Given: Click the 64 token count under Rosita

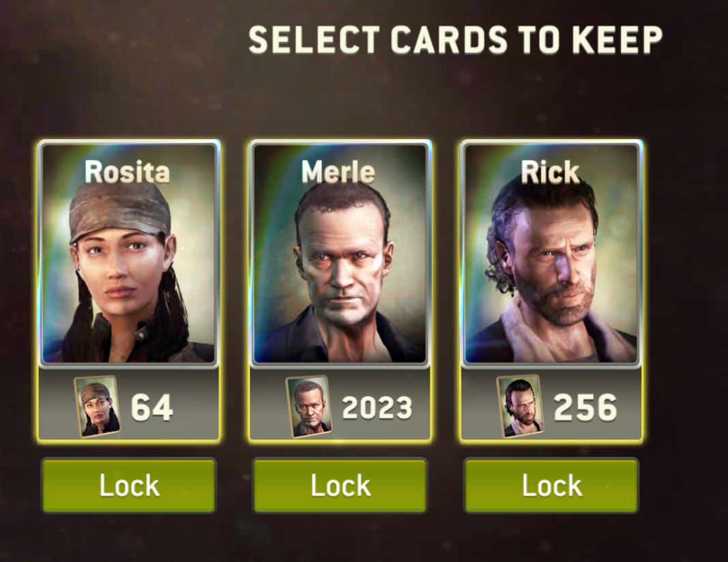Looking at the screenshot, I should coord(152,407).
